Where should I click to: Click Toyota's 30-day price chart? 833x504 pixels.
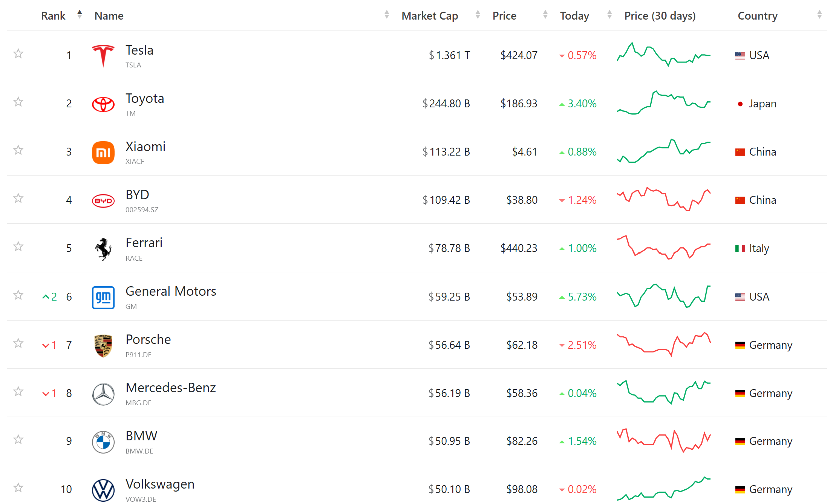pos(663,103)
